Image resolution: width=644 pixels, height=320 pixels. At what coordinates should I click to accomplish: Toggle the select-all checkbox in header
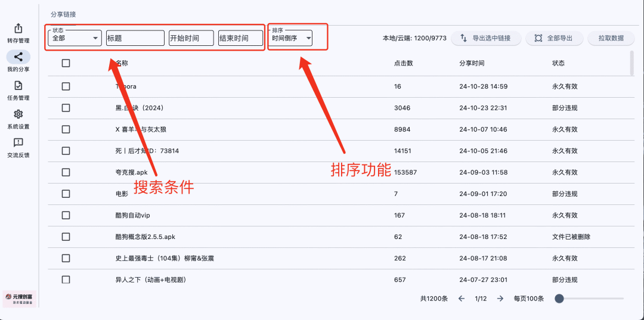coord(66,63)
